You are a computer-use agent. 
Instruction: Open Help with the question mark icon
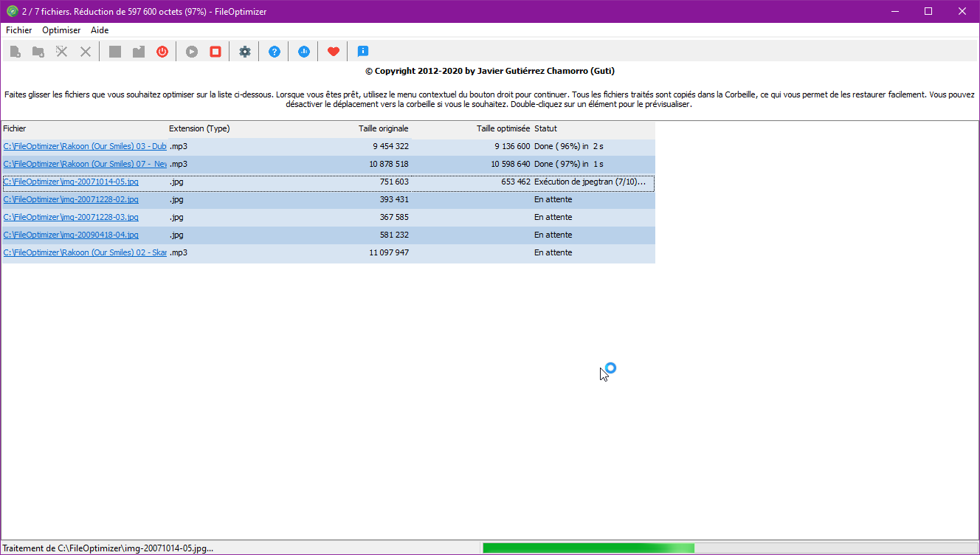(274, 51)
